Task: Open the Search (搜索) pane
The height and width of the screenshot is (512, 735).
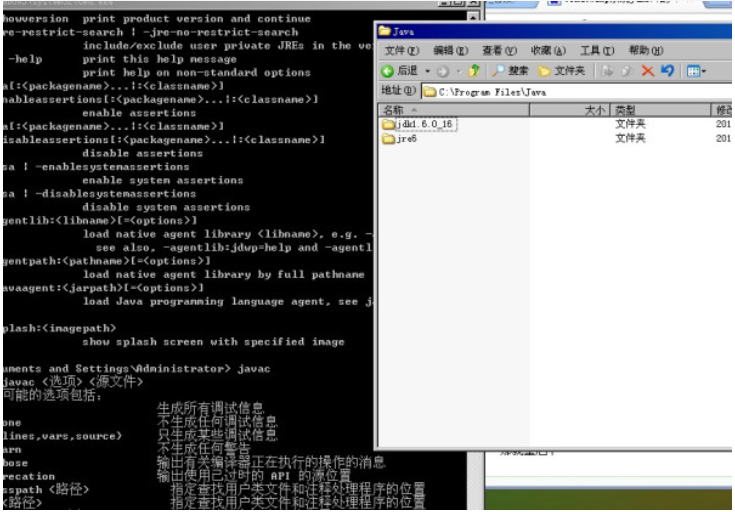Action: point(510,71)
